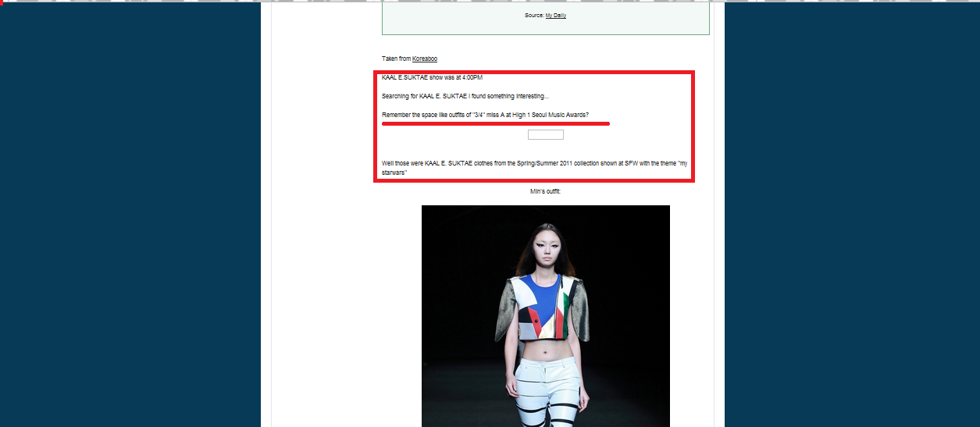Screen dimensions: 980x427
Task: Click the small empty image placeholder box
Action: [x=546, y=135]
